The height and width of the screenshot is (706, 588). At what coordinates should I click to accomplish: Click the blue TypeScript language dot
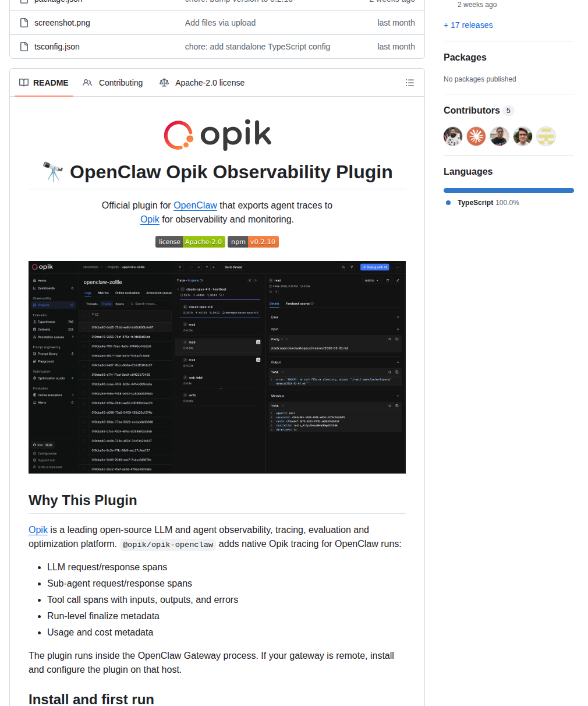click(448, 203)
